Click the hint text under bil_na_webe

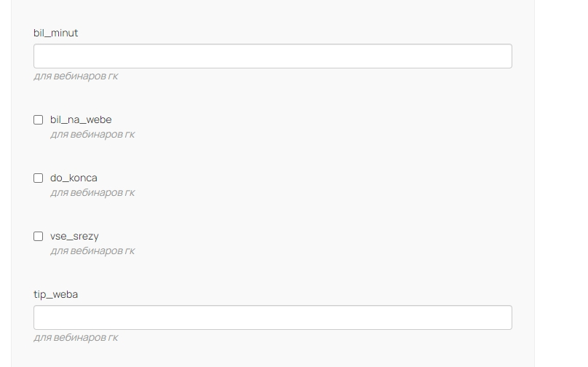click(x=92, y=135)
